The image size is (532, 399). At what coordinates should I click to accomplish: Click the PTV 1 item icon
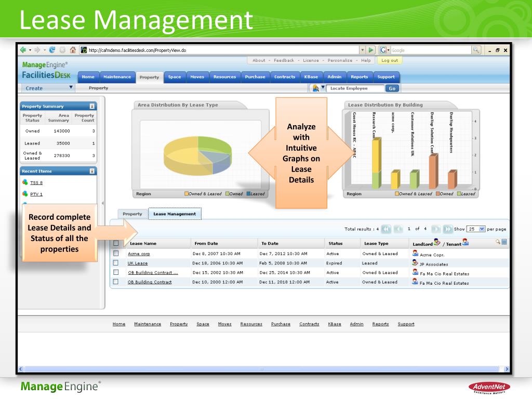pos(25,194)
